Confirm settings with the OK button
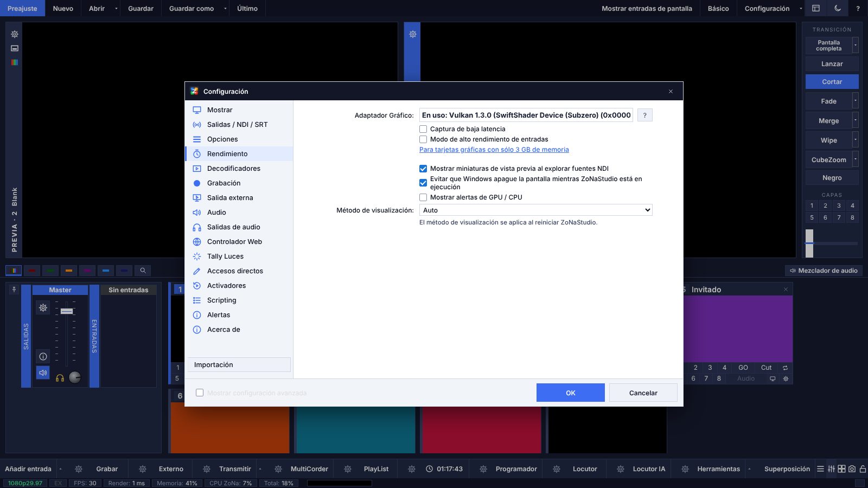868x488 pixels. point(570,393)
